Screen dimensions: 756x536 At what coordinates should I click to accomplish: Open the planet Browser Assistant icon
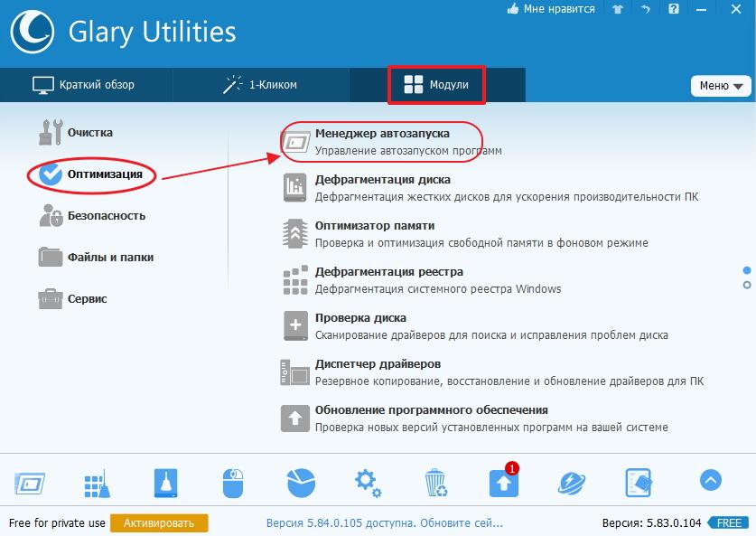coord(572,483)
